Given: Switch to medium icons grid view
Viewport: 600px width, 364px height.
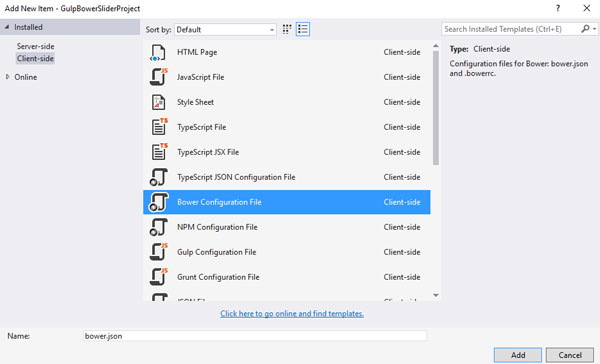Looking at the screenshot, I should tap(287, 29).
